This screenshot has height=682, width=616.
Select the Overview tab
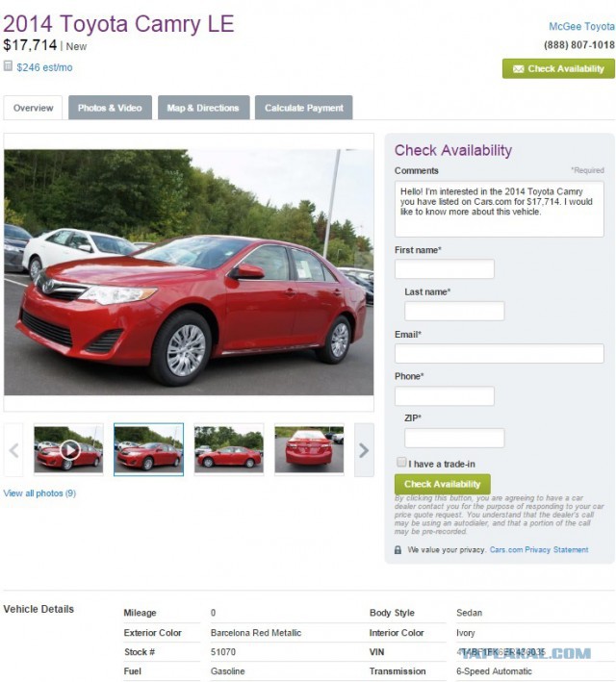pos(33,108)
